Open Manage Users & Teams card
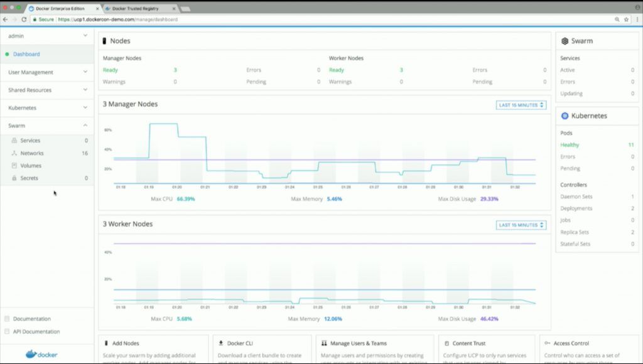Image resolution: width=643 pixels, height=364 pixels. (375, 349)
